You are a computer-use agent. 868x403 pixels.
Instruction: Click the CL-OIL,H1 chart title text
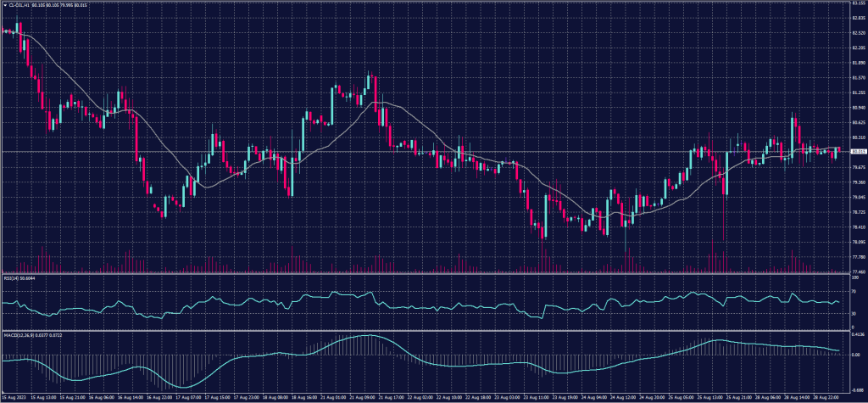pyautogui.click(x=18, y=5)
